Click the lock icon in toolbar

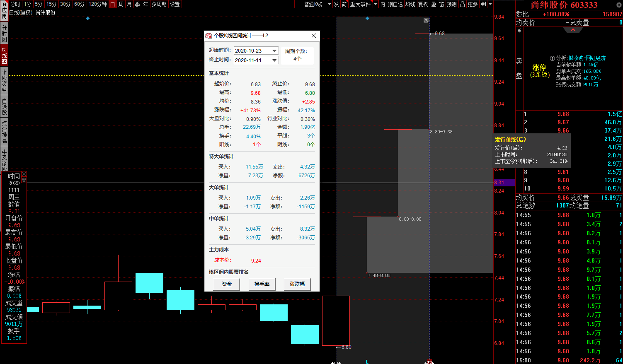(462, 4)
